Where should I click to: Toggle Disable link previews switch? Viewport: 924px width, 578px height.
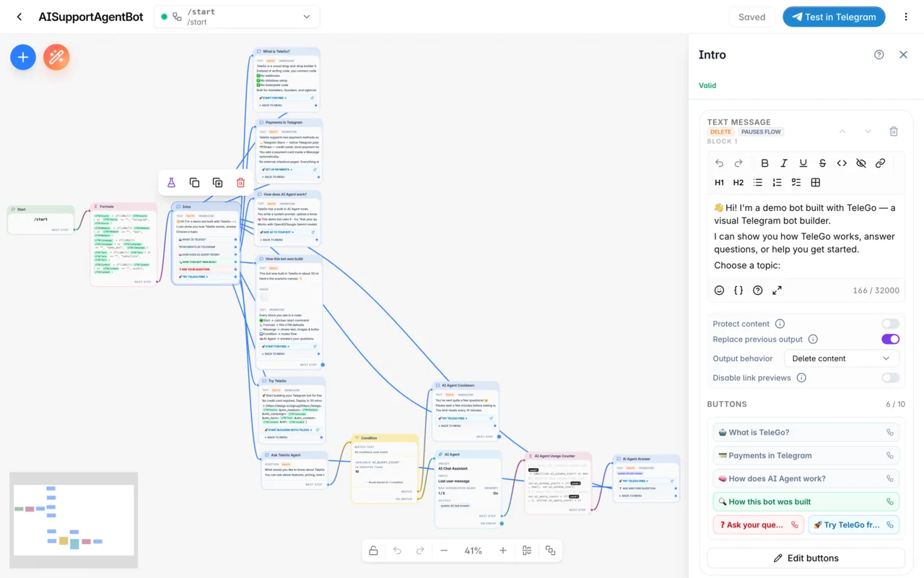[x=890, y=378]
